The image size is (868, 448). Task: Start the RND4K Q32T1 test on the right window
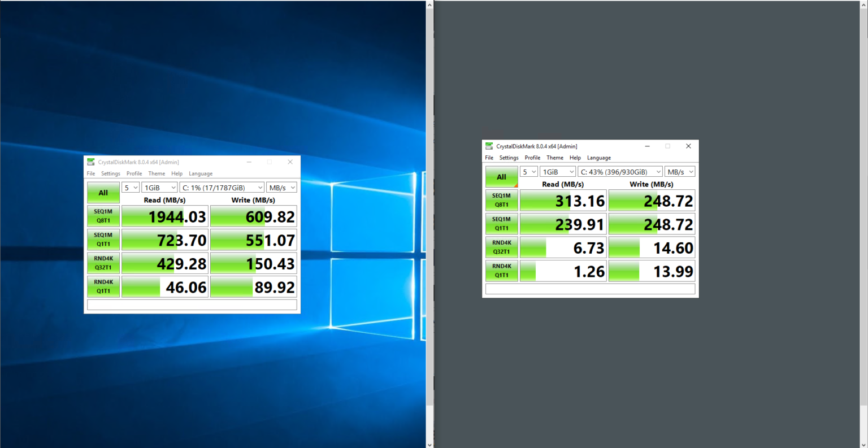[x=502, y=247]
